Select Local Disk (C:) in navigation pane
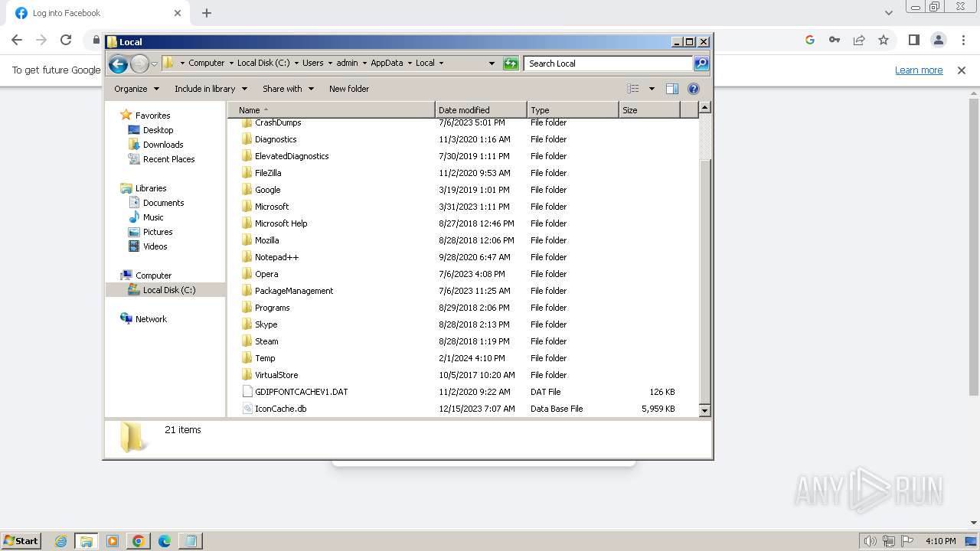The width and height of the screenshot is (980, 551). [168, 290]
